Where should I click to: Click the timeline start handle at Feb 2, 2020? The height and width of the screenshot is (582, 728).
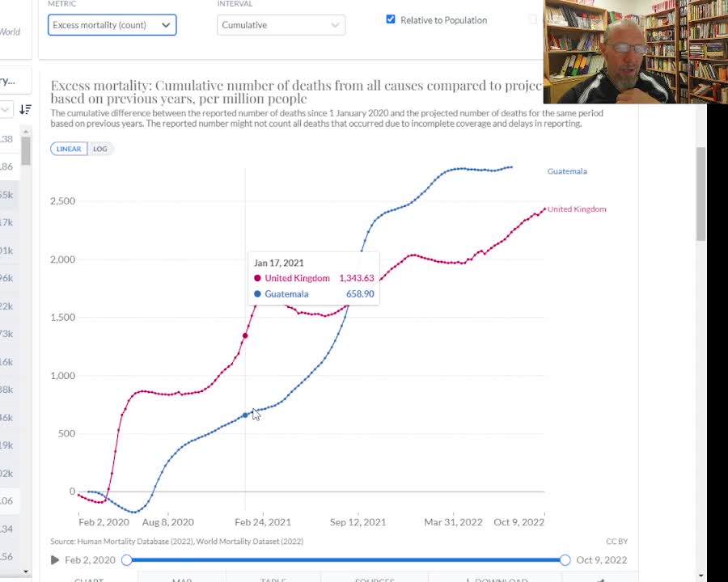[x=127, y=560]
